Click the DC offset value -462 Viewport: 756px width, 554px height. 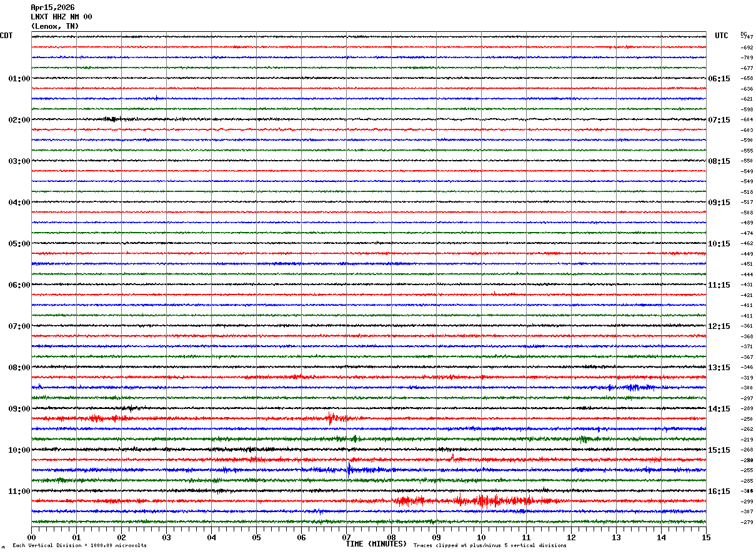click(x=747, y=244)
